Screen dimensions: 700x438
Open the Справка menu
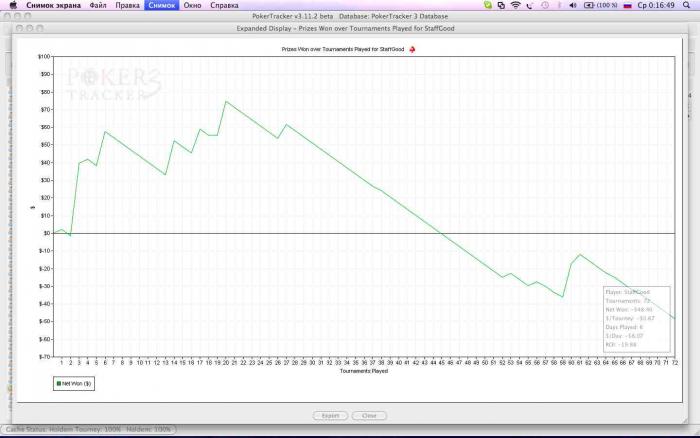click(224, 5)
